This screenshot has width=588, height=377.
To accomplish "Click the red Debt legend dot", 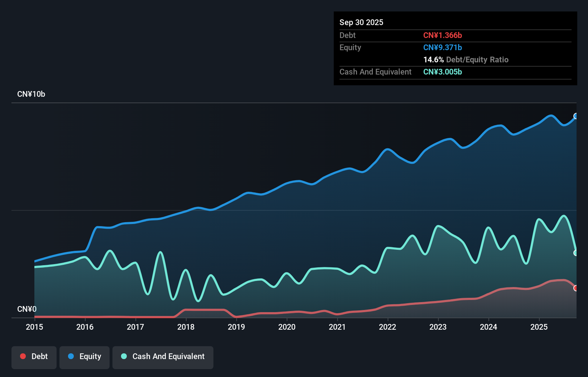I will click(x=23, y=356).
